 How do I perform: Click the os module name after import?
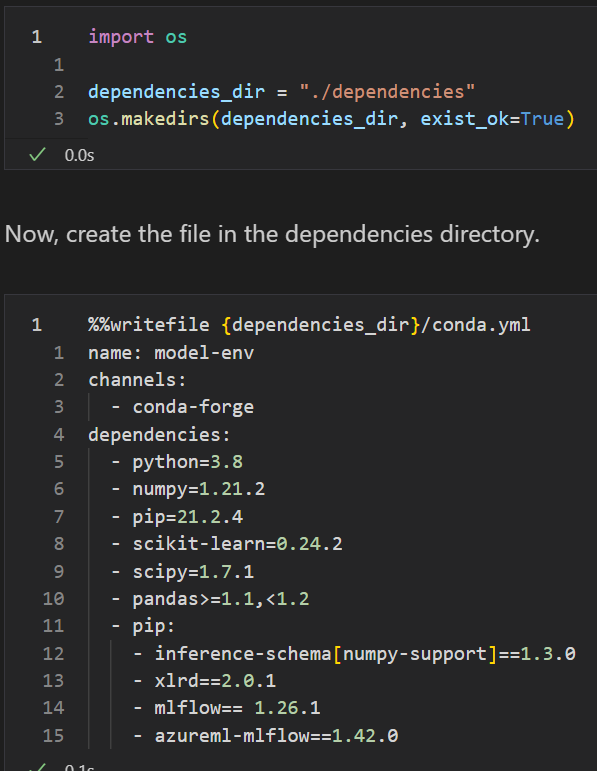point(176,37)
